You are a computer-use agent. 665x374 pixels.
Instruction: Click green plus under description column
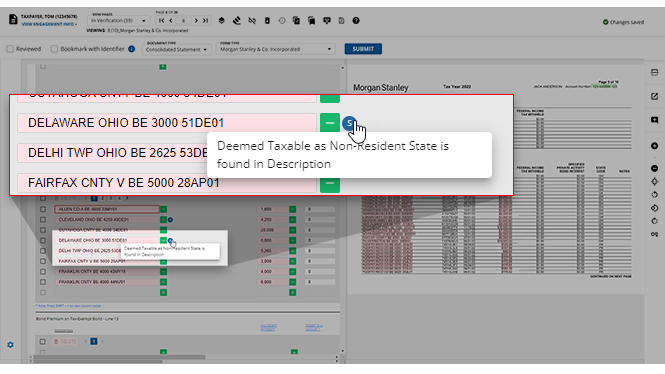tap(163, 293)
